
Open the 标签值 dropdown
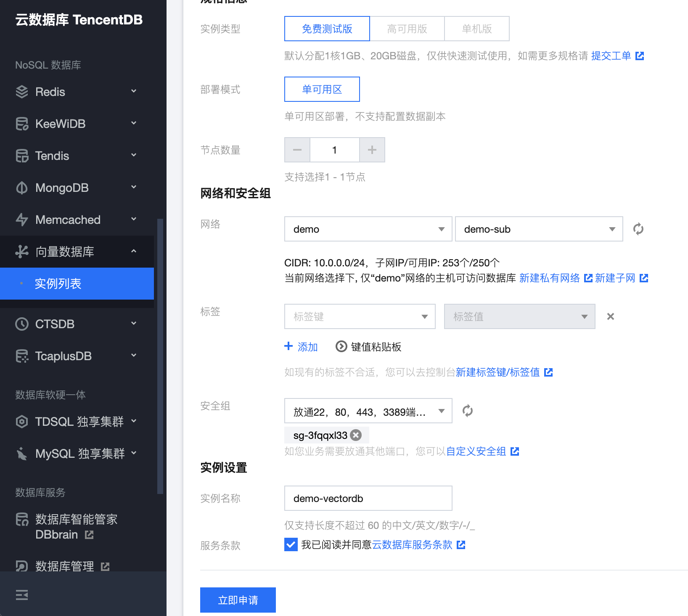point(520,316)
